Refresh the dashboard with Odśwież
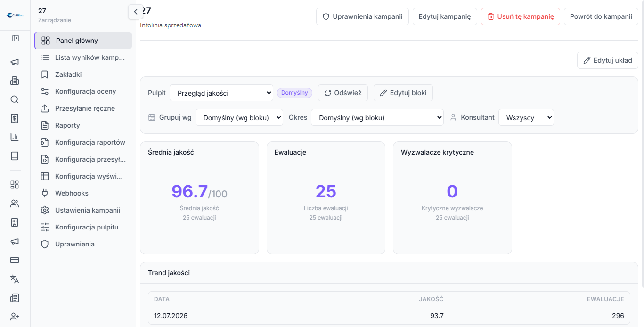This screenshot has width=644, height=327. pos(343,93)
